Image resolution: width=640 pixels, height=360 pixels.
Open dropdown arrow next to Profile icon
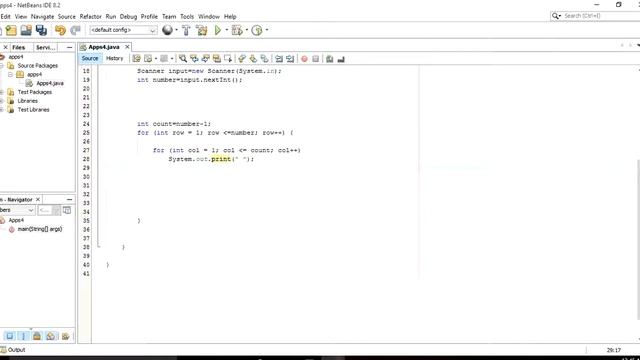267,30
